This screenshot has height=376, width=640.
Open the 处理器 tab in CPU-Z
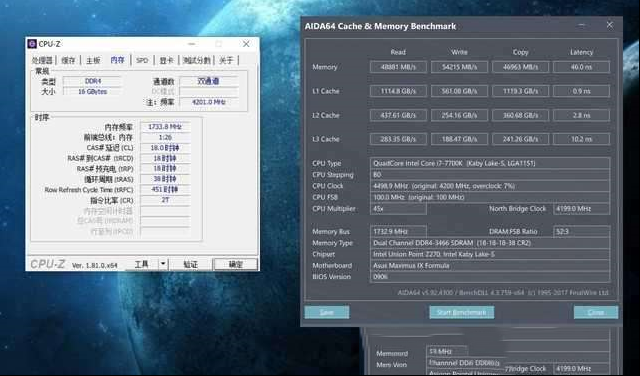[42, 60]
